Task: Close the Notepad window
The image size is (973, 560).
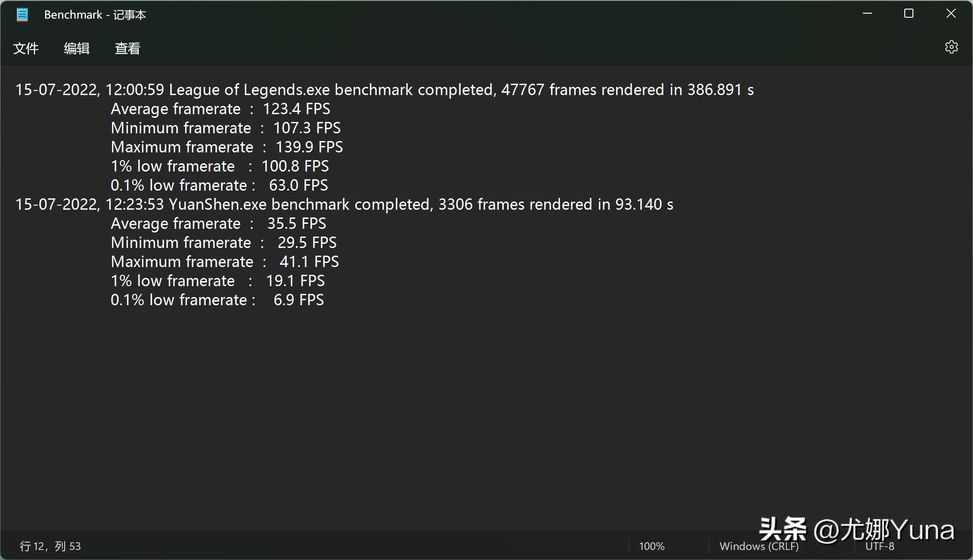Action: pos(951,14)
